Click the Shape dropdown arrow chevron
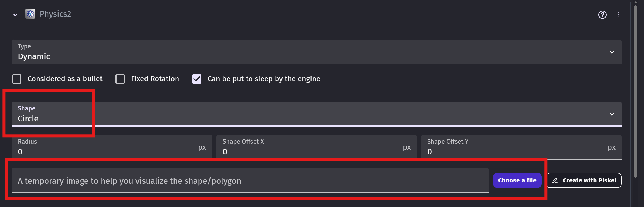This screenshot has width=644, height=207. point(612,114)
